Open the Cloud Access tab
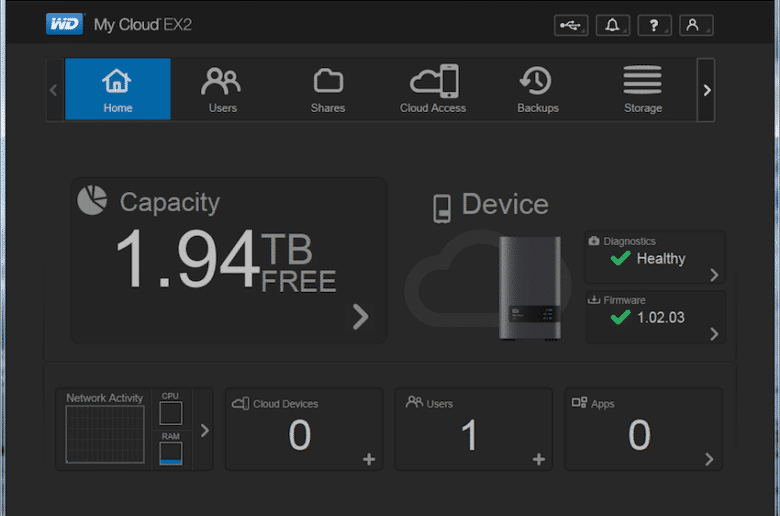 [433, 89]
